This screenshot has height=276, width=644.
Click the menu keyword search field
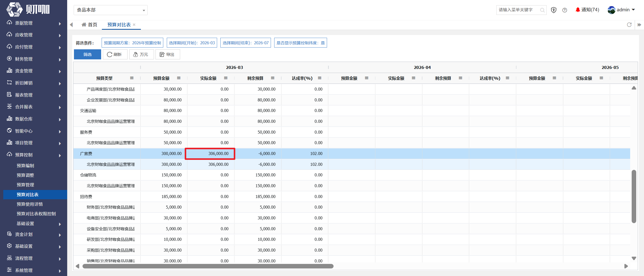tap(518, 10)
